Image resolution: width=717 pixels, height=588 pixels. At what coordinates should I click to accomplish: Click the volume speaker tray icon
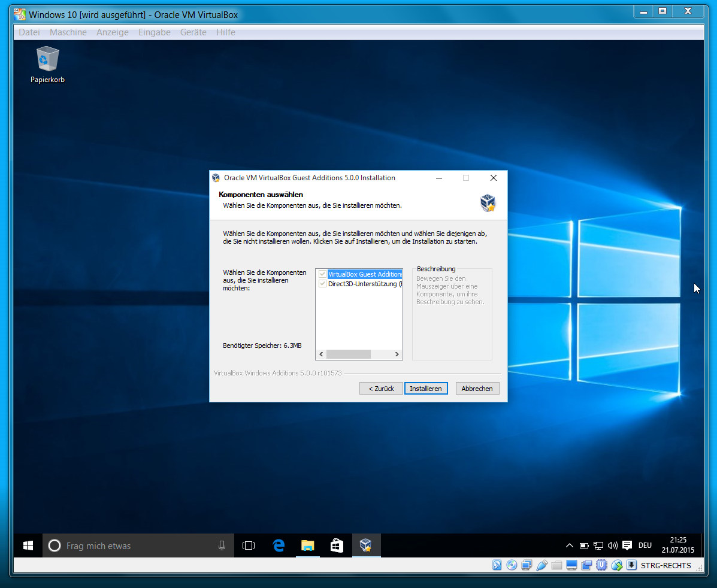coord(613,545)
